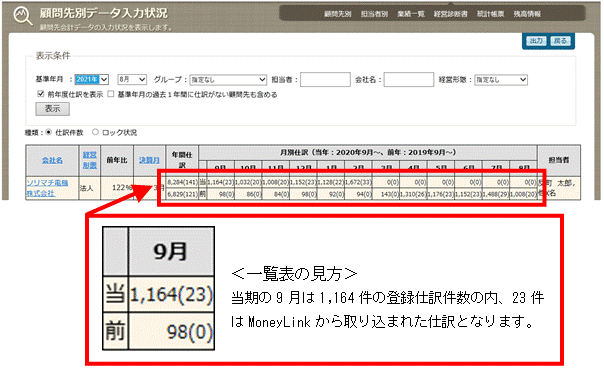Open the 業績一覧 tab
The image size is (604, 386).
[411, 14]
